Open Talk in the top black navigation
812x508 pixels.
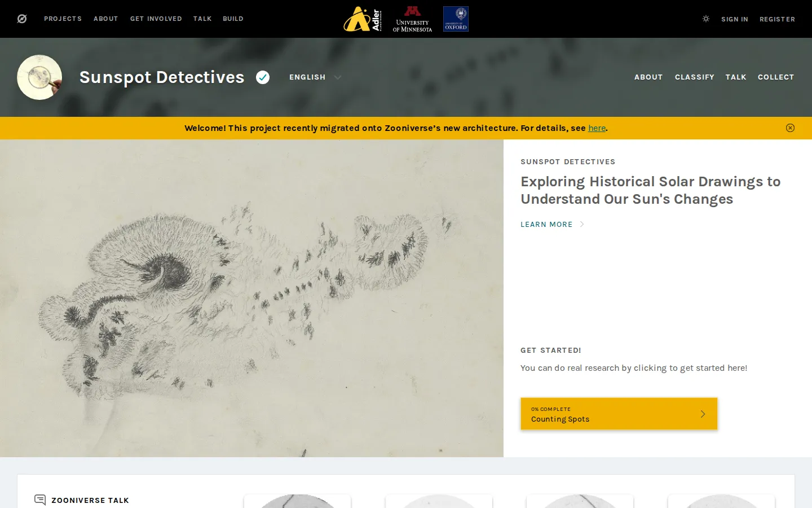coord(202,19)
